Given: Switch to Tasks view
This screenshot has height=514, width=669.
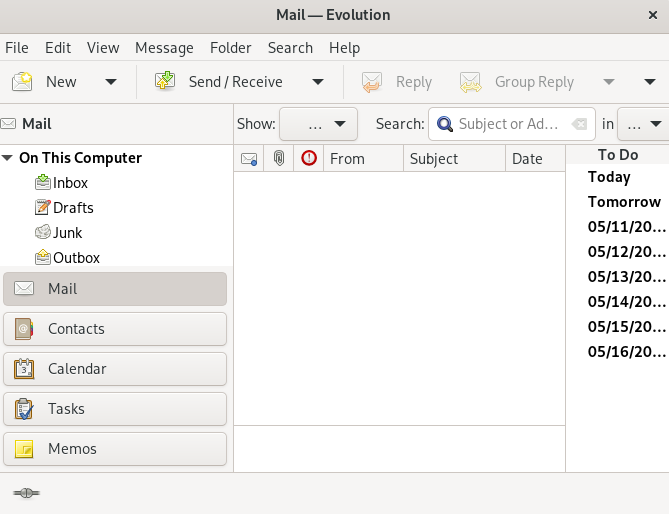Looking at the screenshot, I should click(x=115, y=409).
